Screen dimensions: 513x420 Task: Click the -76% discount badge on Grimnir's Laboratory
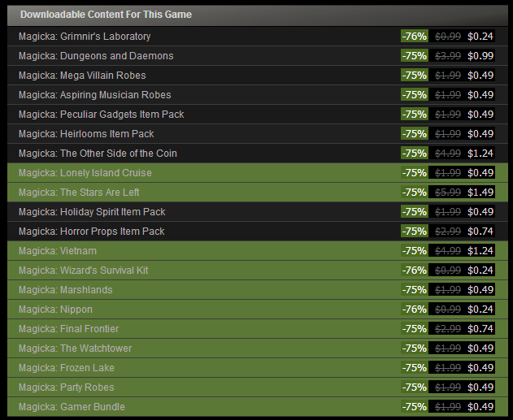pyautogui.click(x=415, y=37)
